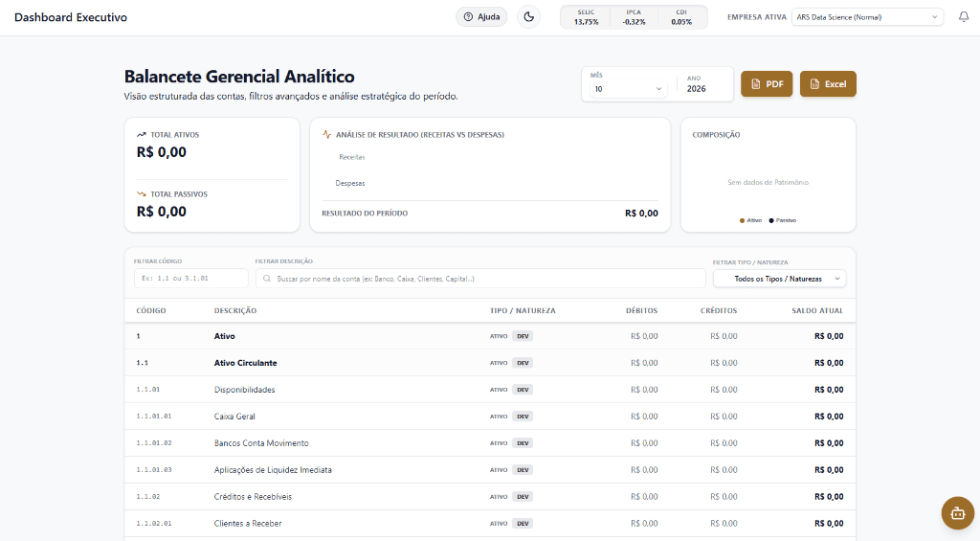Click the Total Ativos R$ 0,00 value

161,152
